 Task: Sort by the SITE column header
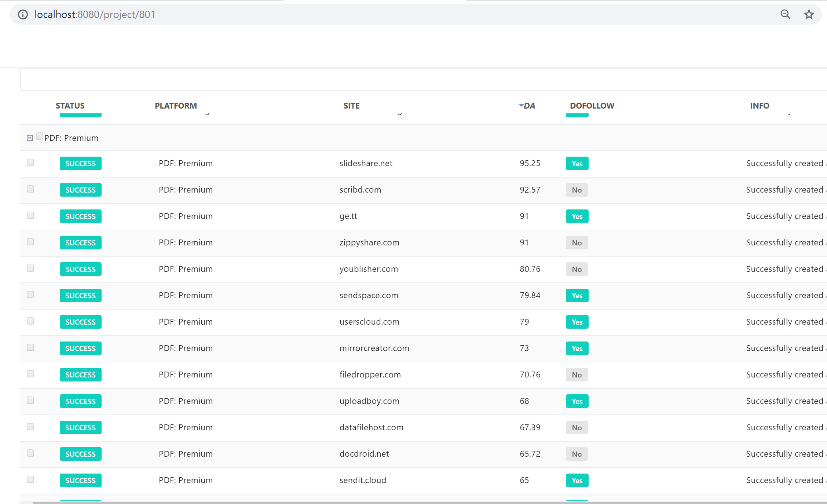pyautogui.click(x=351, y=106)
